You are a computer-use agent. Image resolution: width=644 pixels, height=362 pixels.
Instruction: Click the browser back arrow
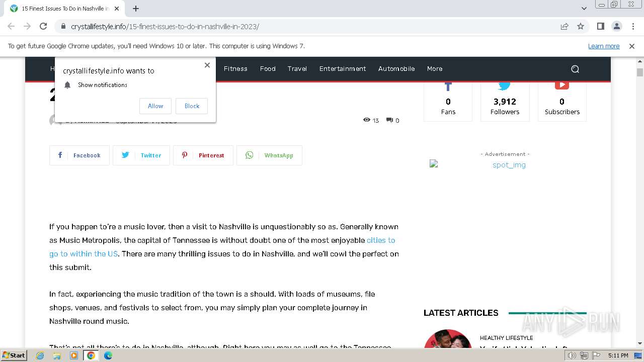(x=11, y=26)
